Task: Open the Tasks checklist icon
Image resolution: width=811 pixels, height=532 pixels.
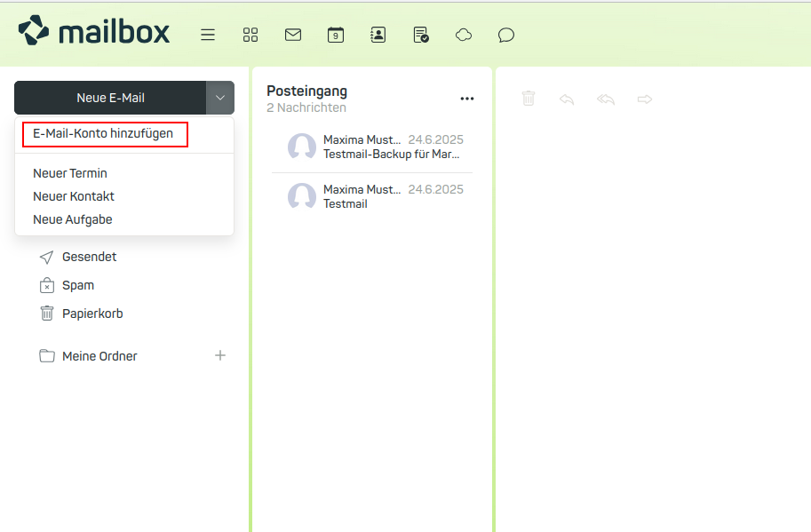Action: 421,35
